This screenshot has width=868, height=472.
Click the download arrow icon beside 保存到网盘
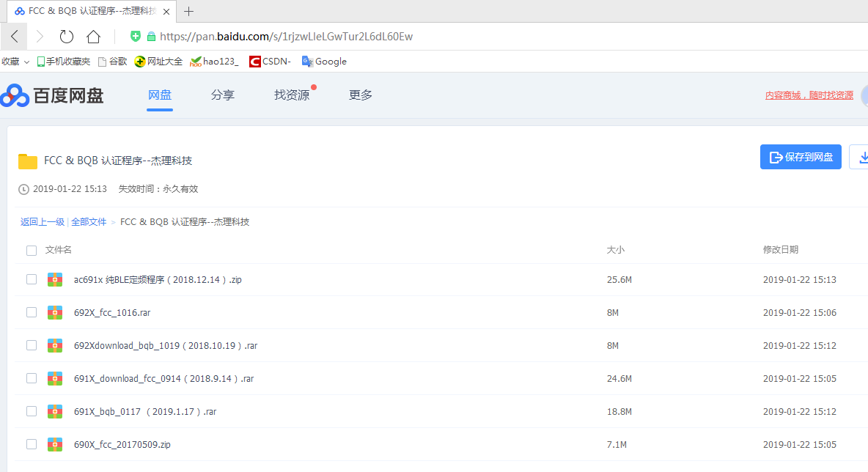click(862, 157)
